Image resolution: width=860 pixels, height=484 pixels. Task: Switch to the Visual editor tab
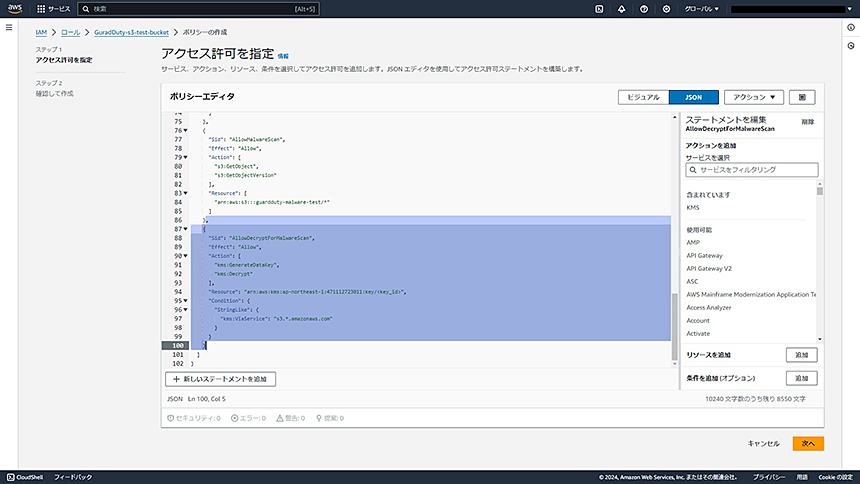coord(643,97)
